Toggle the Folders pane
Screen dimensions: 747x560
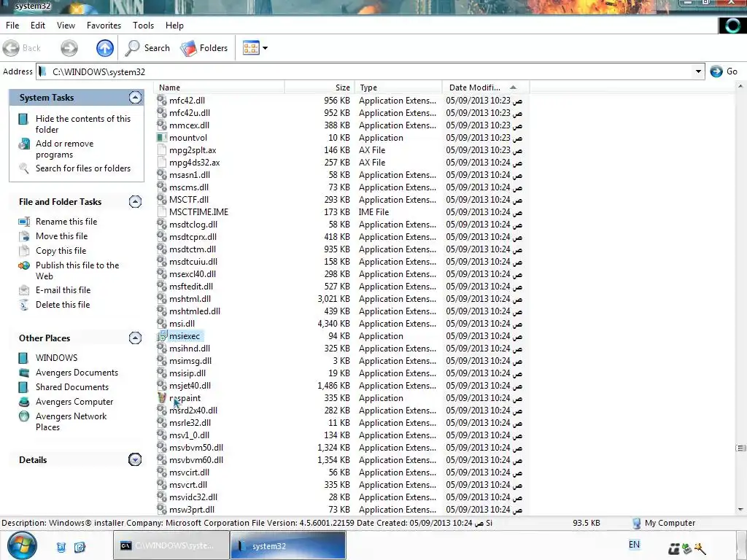(x=204, y=48)
